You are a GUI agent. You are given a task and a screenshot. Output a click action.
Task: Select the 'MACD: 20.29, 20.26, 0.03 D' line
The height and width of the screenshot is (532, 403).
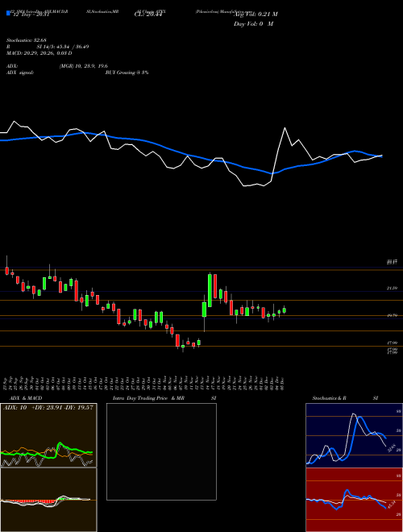(x=39, y=53)
